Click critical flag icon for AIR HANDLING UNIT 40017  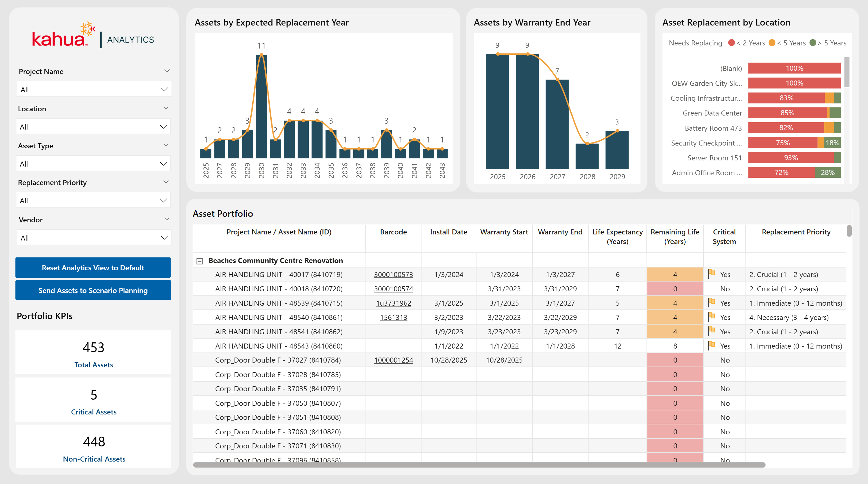(711, 274)
